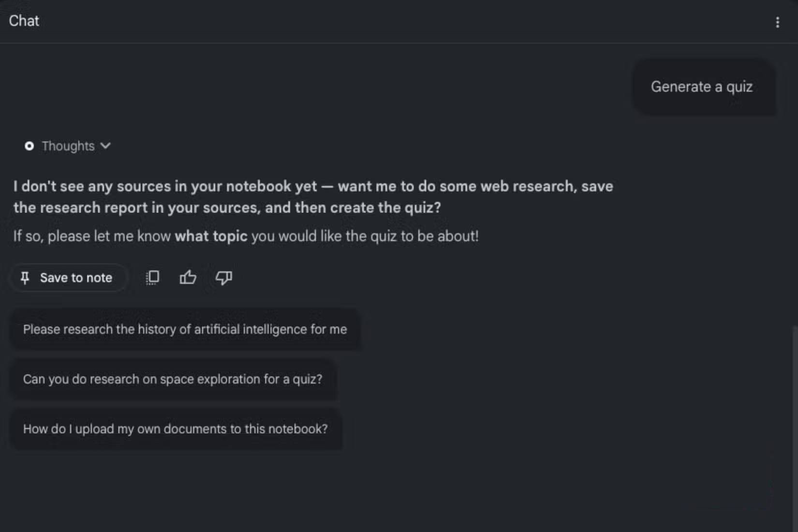The height and width of the screenshot is (532, 798).
Task: Open the three-dot chat options menu
Action: coord(777,22)
